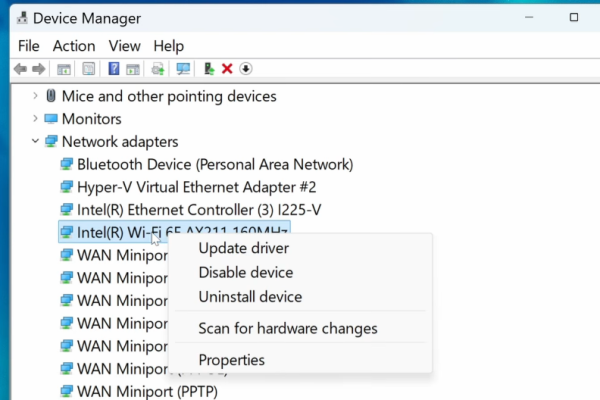Select Bluetooth Device (Personal Area Network)
This screenshot has height=400, width=600.
pyautogui.click(x=215, y=165)
